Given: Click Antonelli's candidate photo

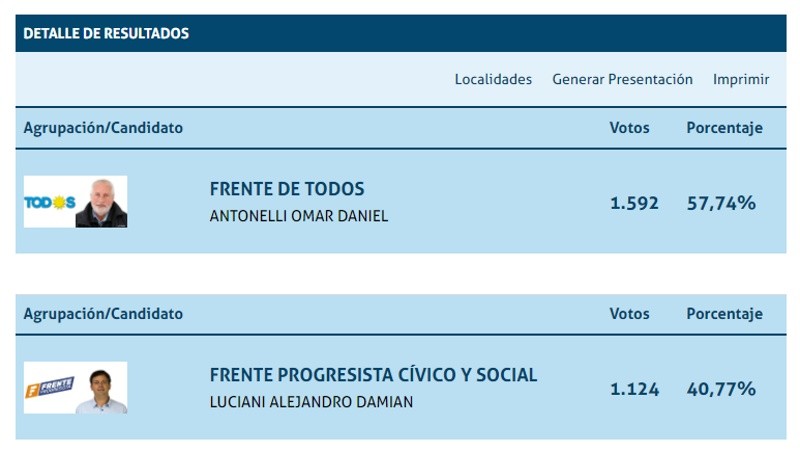Looking at the screenshot, I should (x=101, y=202).
